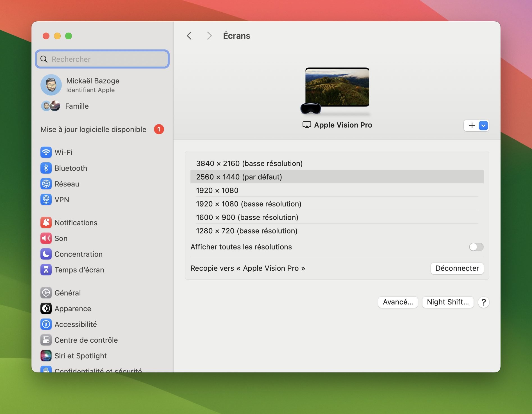This screenshot has width=532, height=414.
Task: Open the help question mark button
Action: point(484,302)
